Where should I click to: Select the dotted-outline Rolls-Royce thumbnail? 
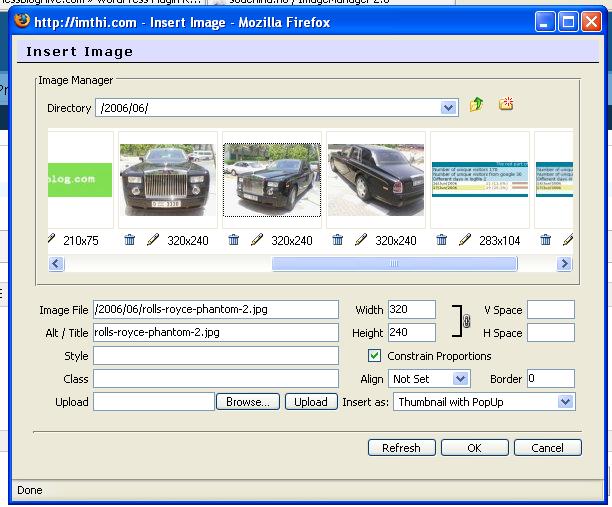click(x=272, y=180)
